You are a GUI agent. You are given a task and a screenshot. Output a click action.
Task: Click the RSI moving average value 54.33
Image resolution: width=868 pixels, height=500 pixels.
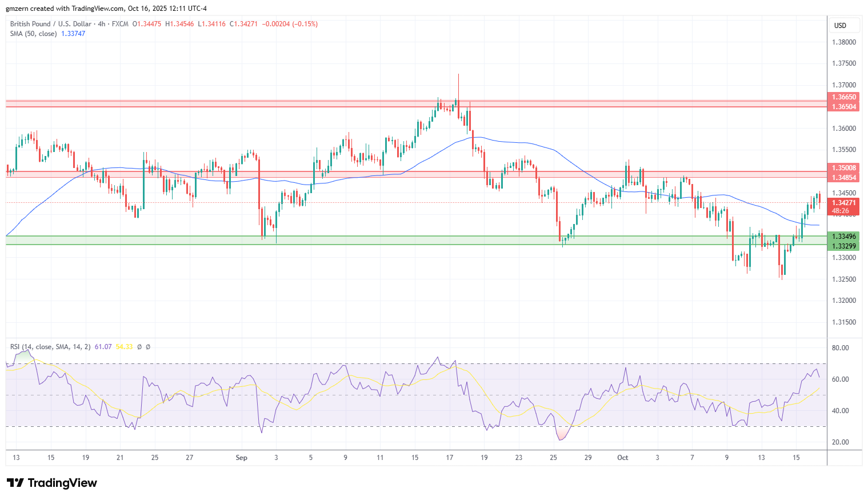124,347
